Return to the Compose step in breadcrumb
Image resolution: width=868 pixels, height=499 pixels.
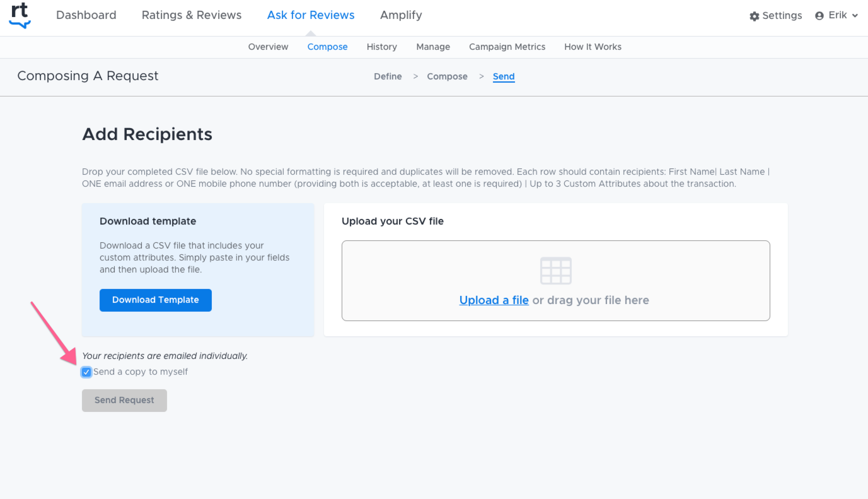click(x=448, y=76)
